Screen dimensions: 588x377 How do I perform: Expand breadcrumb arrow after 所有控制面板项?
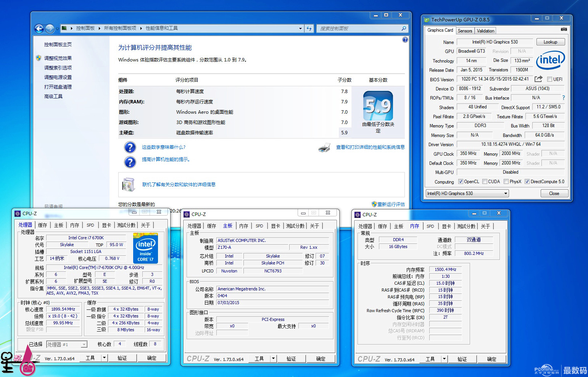click(x=141, y=28)
